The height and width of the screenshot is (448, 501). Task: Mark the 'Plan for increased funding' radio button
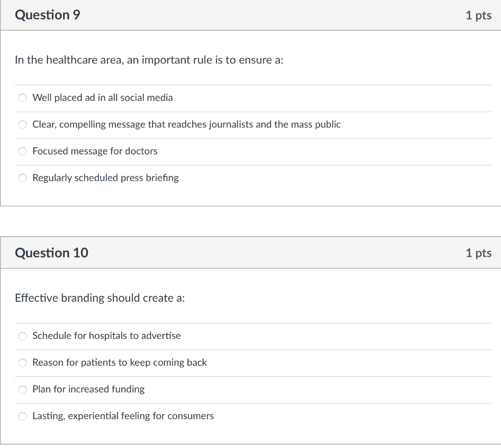(22, 389)
